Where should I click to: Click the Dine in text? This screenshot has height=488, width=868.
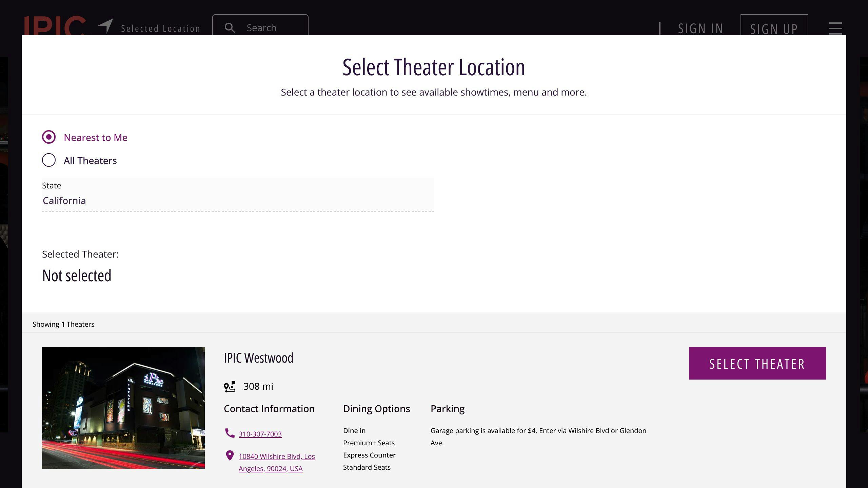click(x=354, y=431)
